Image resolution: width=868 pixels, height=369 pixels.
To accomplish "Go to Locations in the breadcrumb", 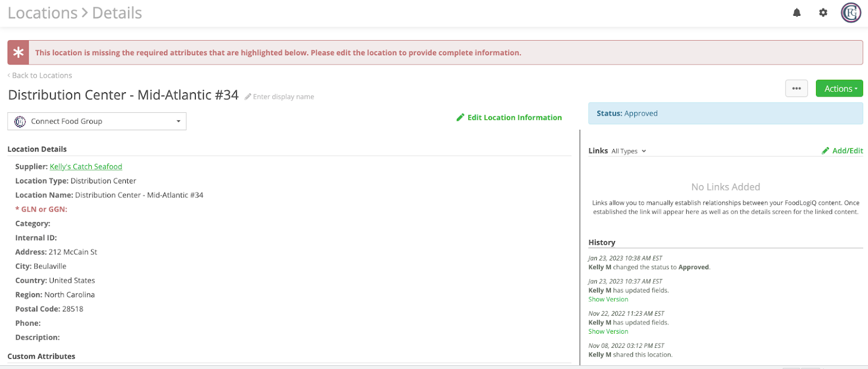I will [43, 13].
